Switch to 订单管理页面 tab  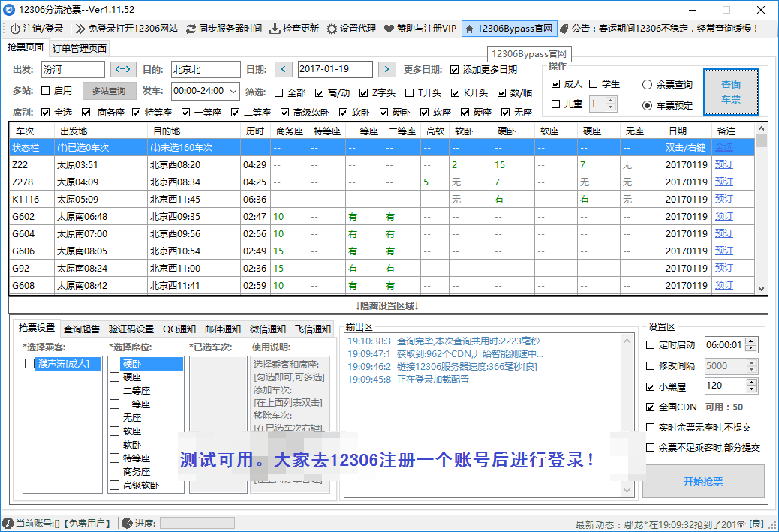pyautogui.click(x=80, y=48)
